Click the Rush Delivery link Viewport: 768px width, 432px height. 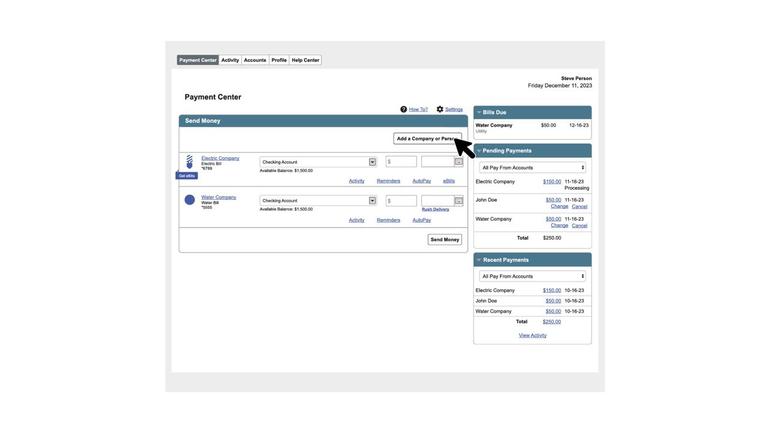coord(435,210)
